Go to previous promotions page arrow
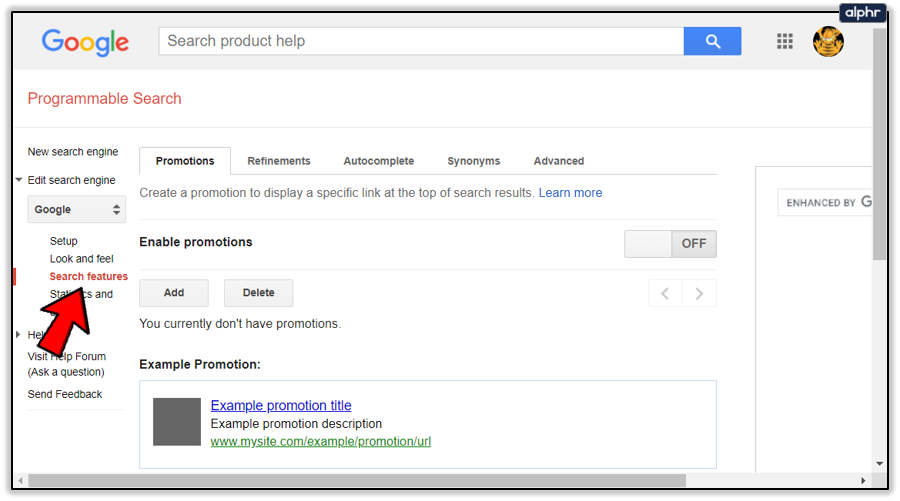 click(x=665, y=293)
